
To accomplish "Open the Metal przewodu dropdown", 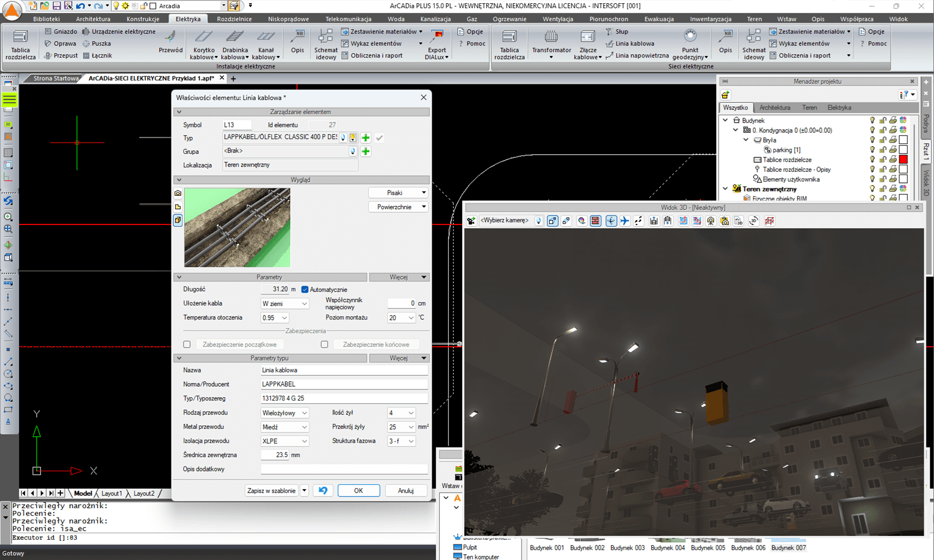I will point(285,427).
